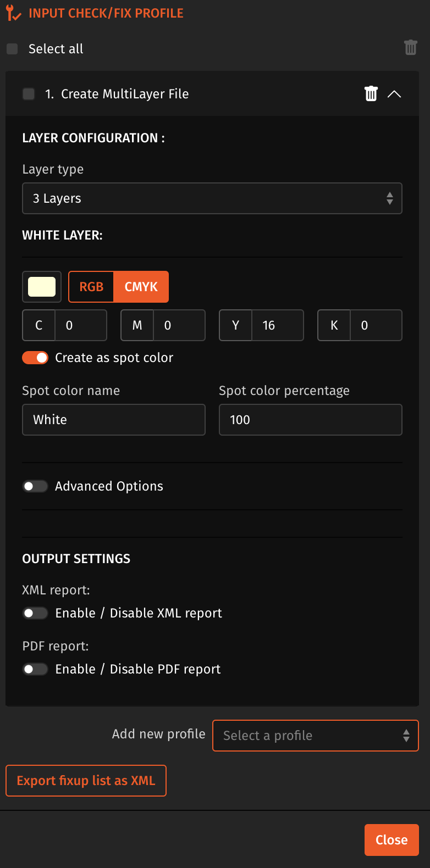Click the trash icon next to Select all
This screenshot has height=868, width=430.
point(410,47)
